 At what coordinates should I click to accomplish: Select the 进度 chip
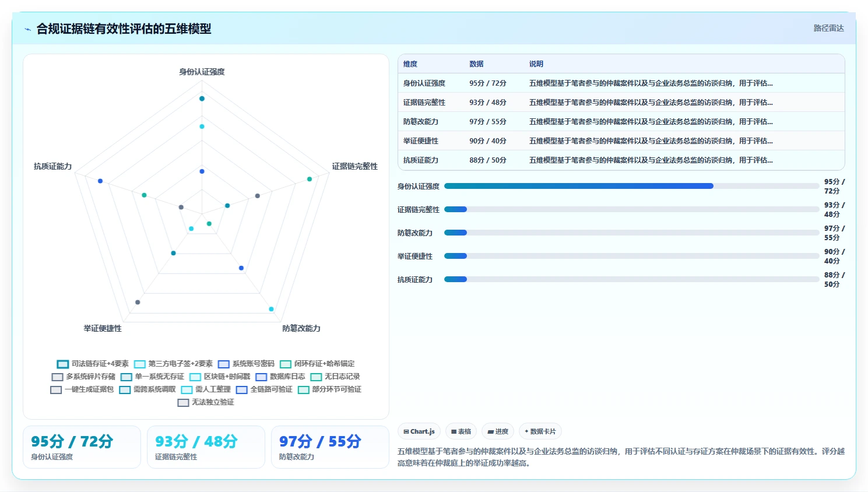(498, 431)
